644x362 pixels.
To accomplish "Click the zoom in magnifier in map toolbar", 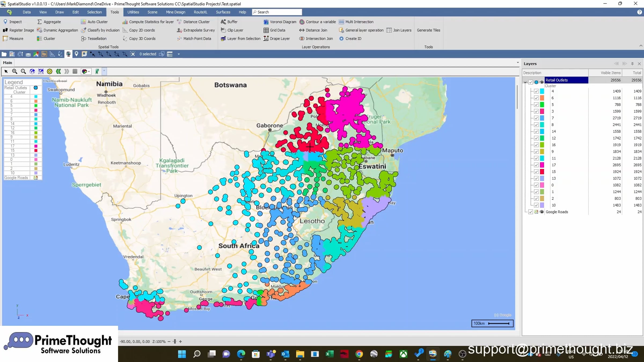I will coord(15,71).
